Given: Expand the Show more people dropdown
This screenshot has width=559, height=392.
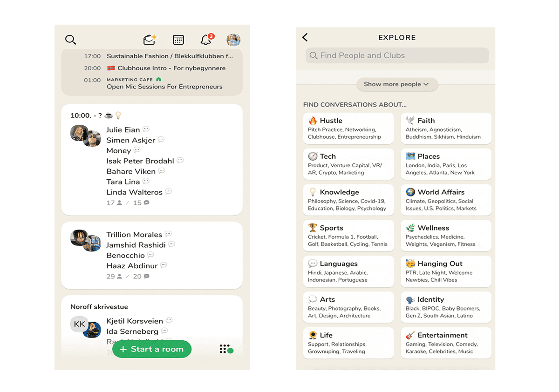Looking at the screenshot, I should point(397,84).
